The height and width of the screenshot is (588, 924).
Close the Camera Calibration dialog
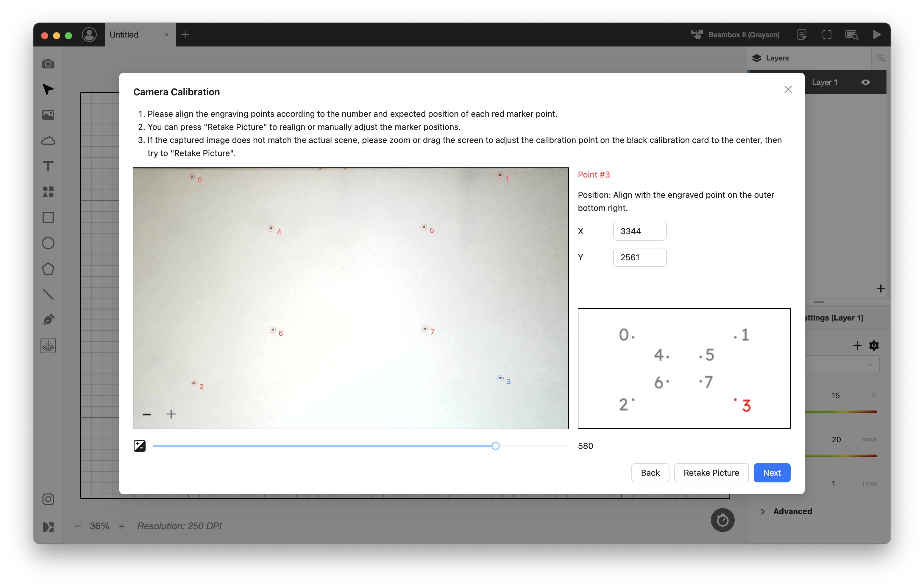(x=788, y=89)
